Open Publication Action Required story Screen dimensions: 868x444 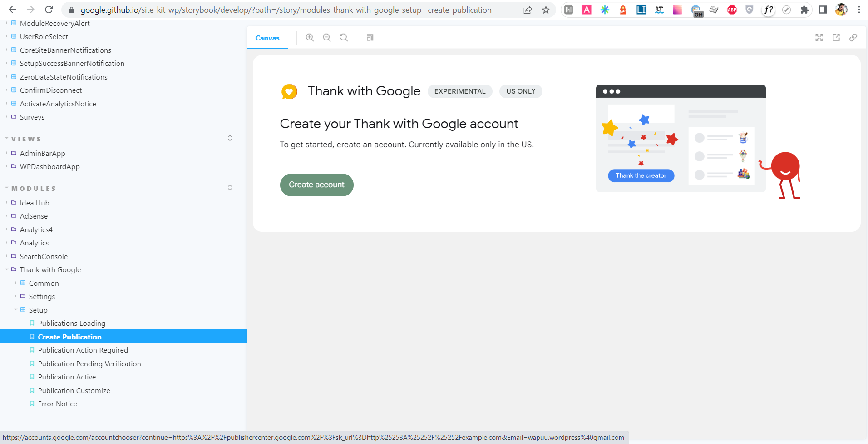click(83, 350)
